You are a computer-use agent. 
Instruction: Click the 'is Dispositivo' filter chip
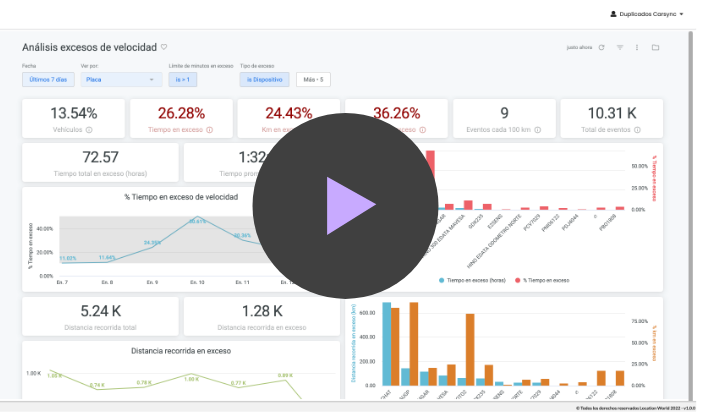coord(265,79)
